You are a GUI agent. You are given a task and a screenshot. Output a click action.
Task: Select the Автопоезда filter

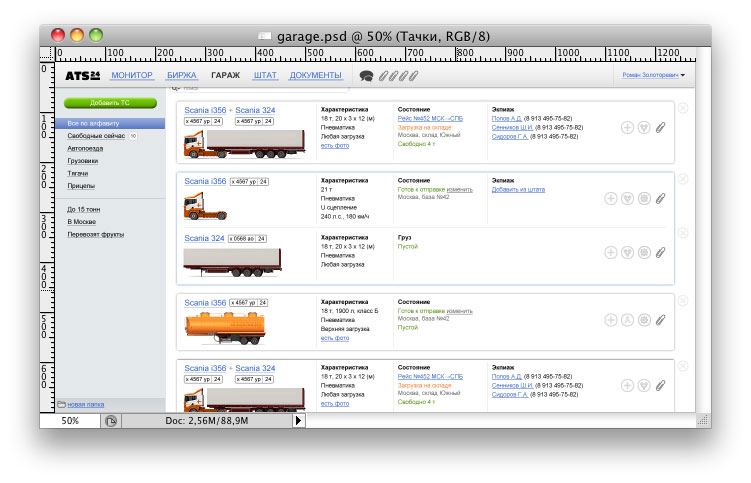click(85, 149)
